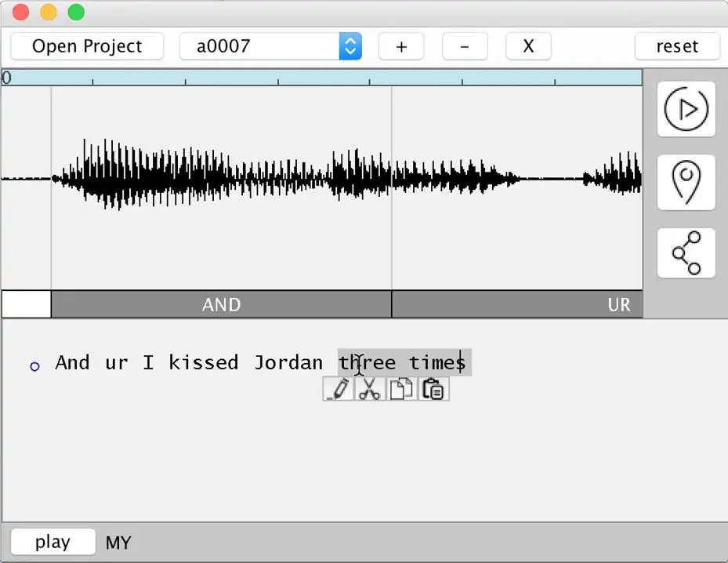Remove an item with the − button

tap(464, 46)
